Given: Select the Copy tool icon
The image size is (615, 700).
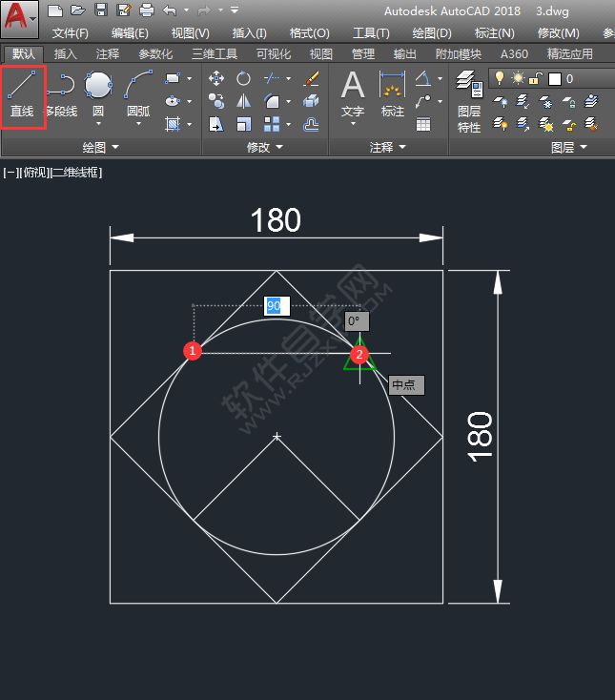Looking at the screenshot, I should pos(216,101).
